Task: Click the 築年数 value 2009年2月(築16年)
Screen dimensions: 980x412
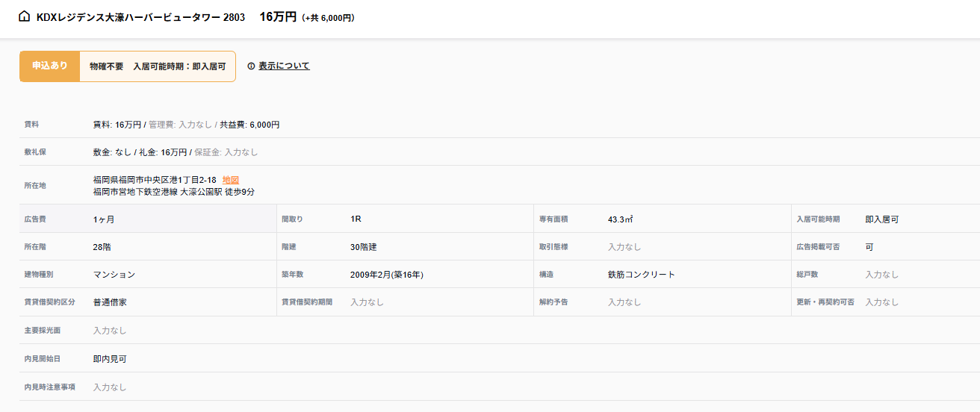Action: click(386, 275)
